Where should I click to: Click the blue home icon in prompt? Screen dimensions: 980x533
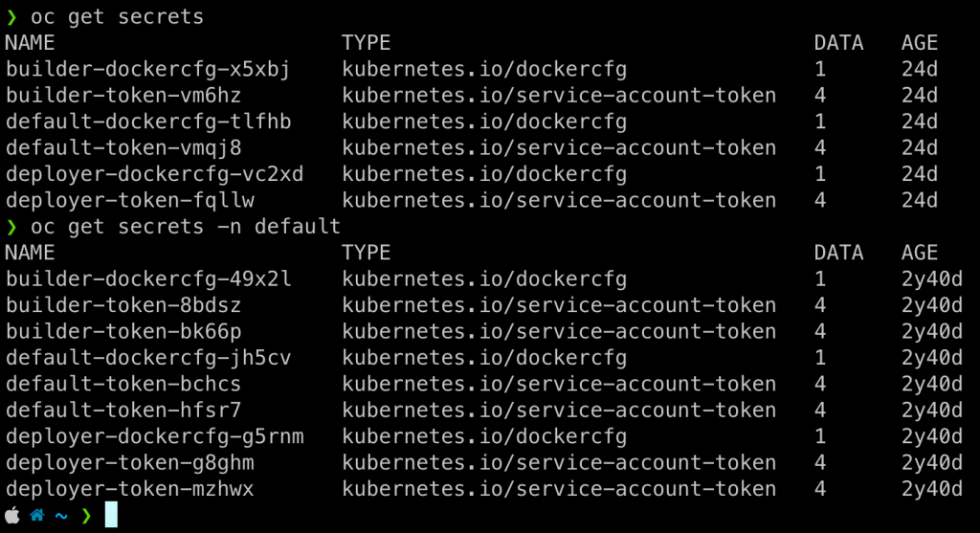click(37, 515)
